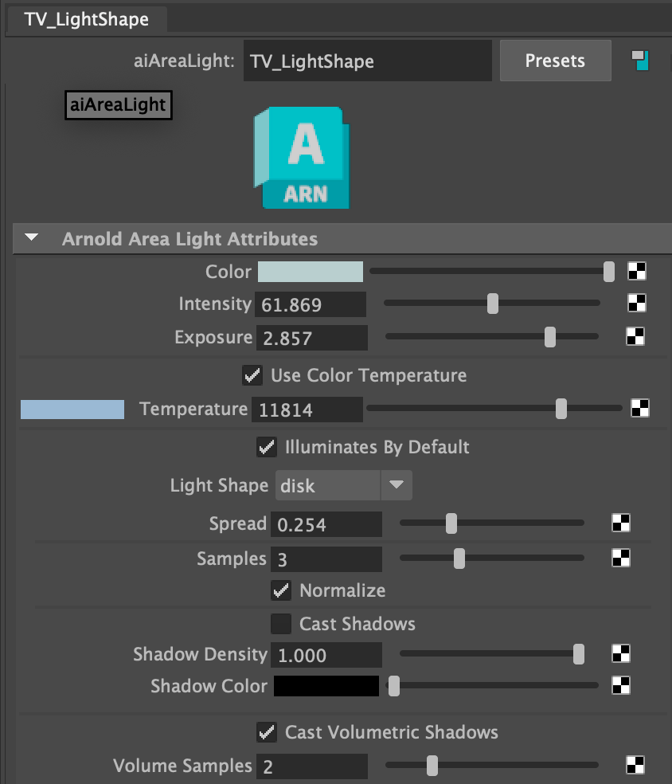672x784 pixels.
Task: Click the checker icon beside Shadow Color
Action: [621, 685]
